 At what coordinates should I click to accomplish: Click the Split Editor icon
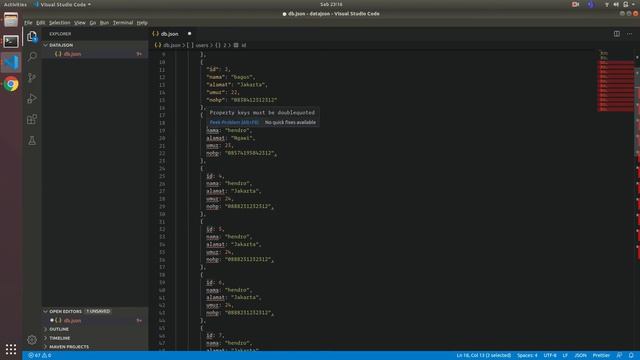617,33
